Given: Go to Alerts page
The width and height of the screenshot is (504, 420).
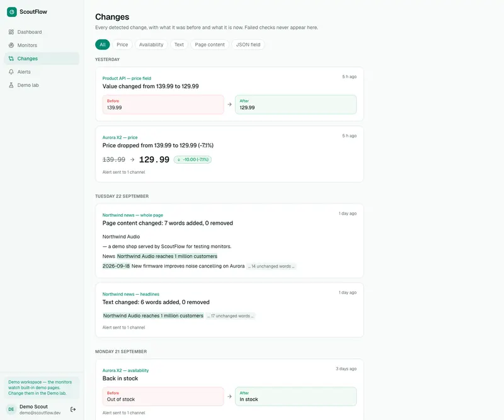Looking at the screenshot, I should point(42,72).
